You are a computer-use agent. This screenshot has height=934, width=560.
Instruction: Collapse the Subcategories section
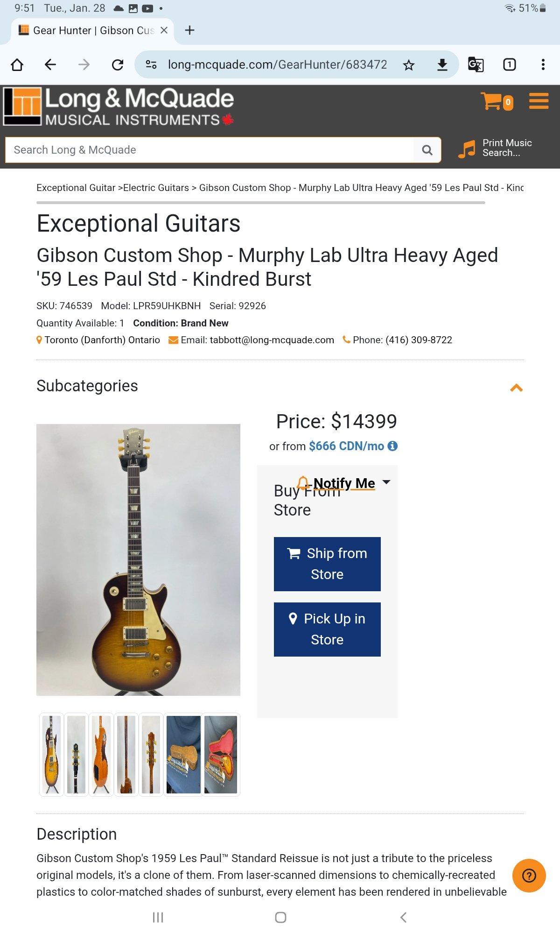516,388
